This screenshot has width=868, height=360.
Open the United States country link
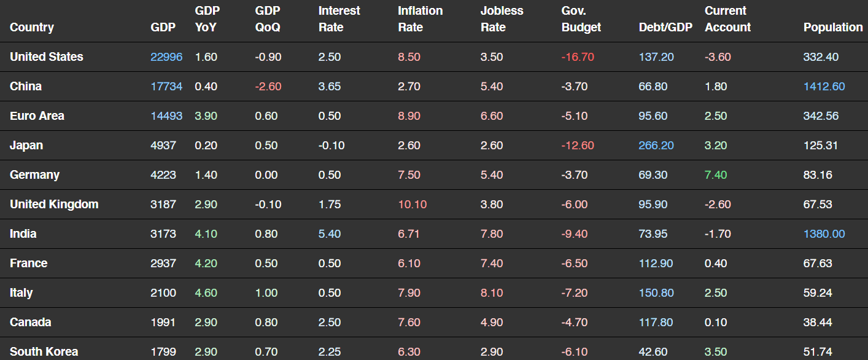point(47,57)
